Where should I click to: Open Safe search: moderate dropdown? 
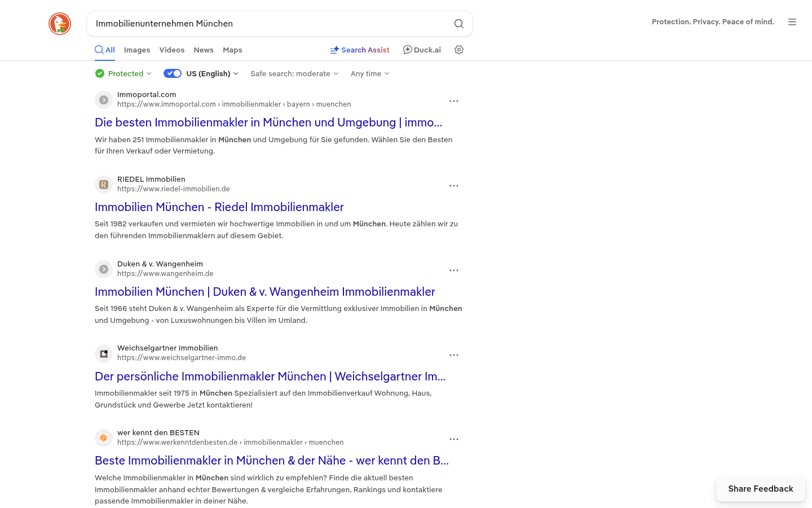[294, 73]
